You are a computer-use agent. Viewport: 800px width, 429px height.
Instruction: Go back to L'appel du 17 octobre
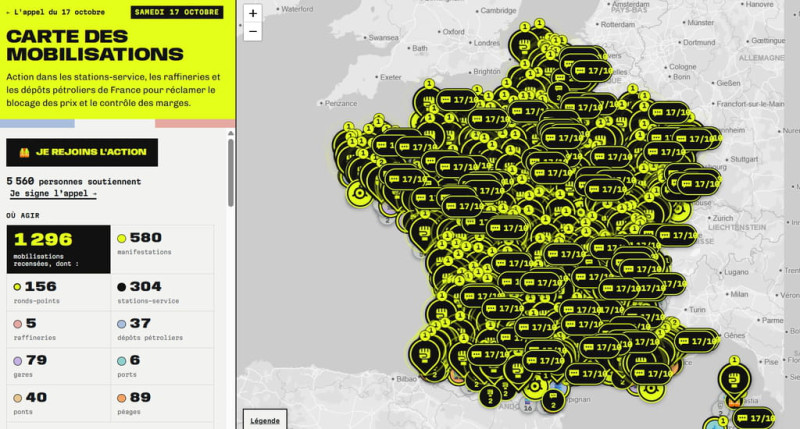[x=56, y=12]
